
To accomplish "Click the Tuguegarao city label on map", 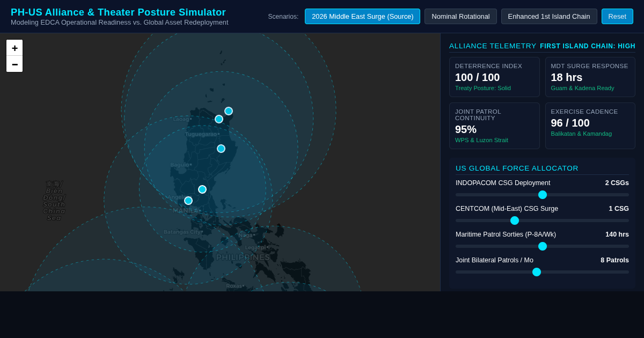I will point(202,134).
